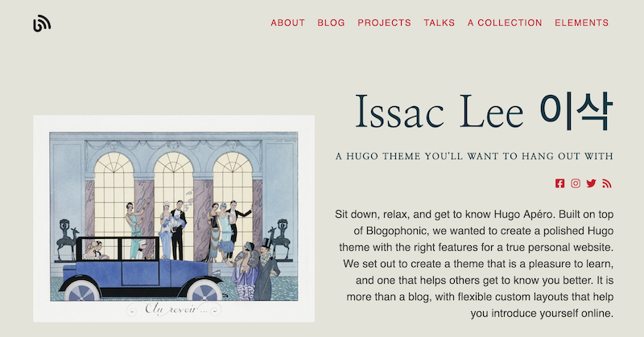Open the Instagram profile icon
This screenshot has width=644, height=337.
[x=576, y=183]
